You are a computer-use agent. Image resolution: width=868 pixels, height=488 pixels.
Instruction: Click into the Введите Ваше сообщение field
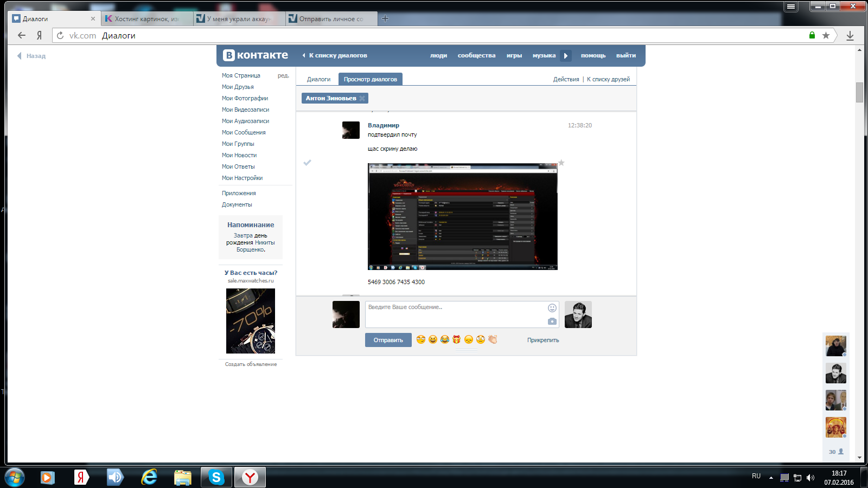pos(462,314)
